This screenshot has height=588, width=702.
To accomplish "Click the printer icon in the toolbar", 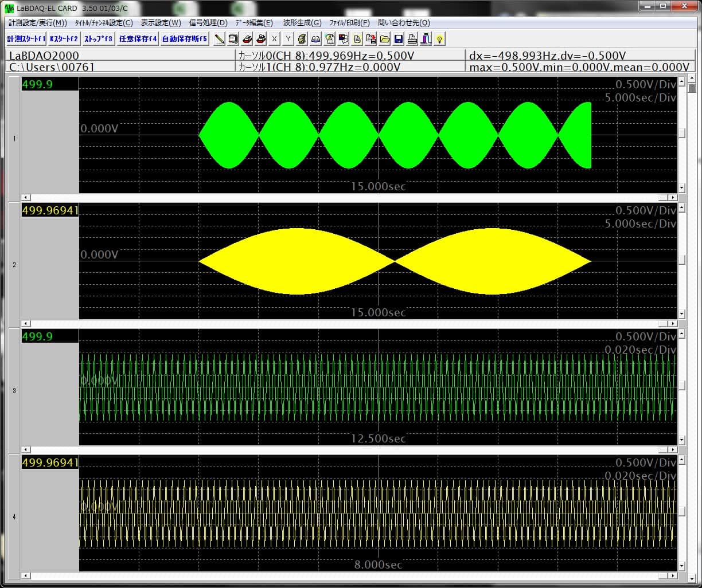I will pos(412,39).
